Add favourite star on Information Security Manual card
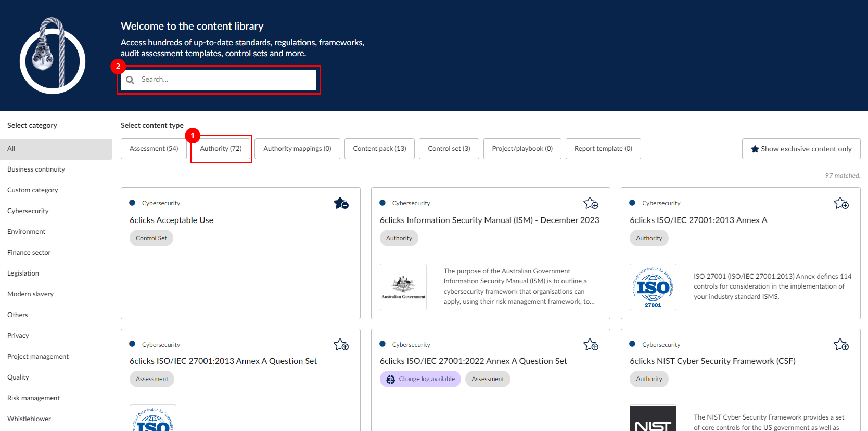The image size is (868, 431). click(x=591, y=203)
